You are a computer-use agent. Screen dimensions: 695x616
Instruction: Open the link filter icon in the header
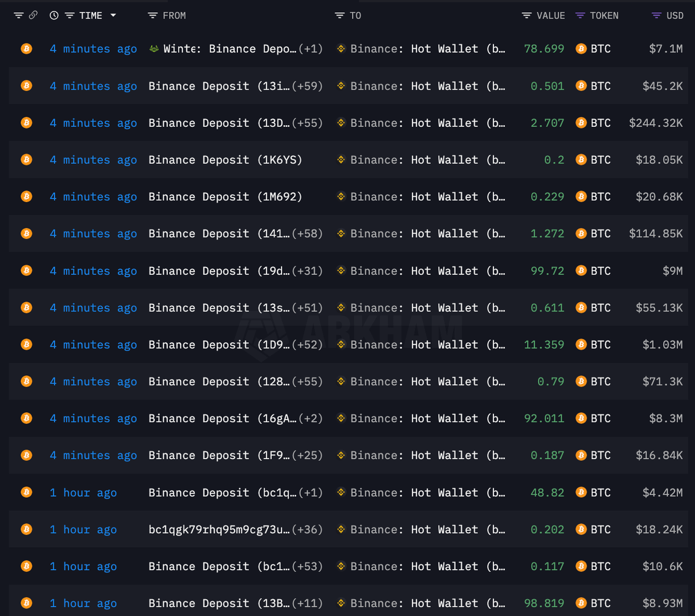click(33, 16)
